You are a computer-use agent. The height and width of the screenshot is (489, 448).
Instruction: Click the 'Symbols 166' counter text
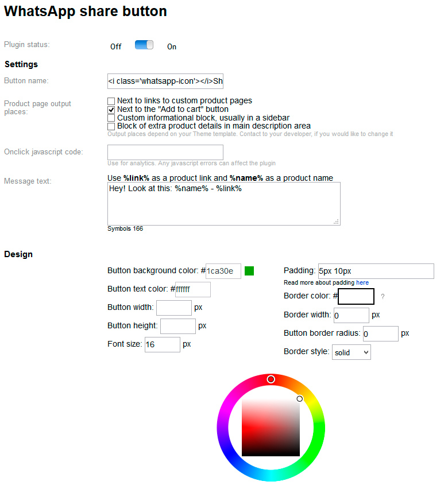125,228
